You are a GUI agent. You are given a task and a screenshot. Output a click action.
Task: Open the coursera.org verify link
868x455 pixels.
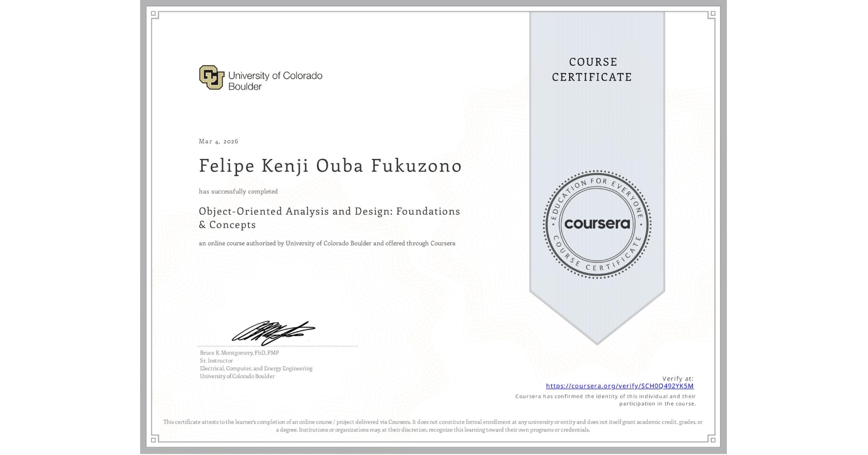[620, 386]
